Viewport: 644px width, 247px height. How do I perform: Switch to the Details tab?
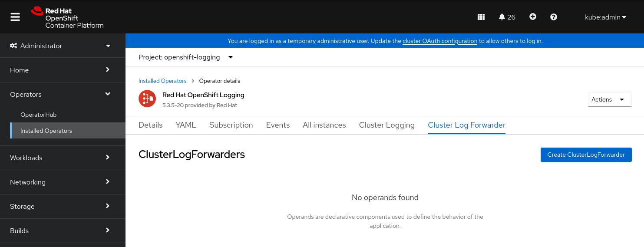pos(150,125)
